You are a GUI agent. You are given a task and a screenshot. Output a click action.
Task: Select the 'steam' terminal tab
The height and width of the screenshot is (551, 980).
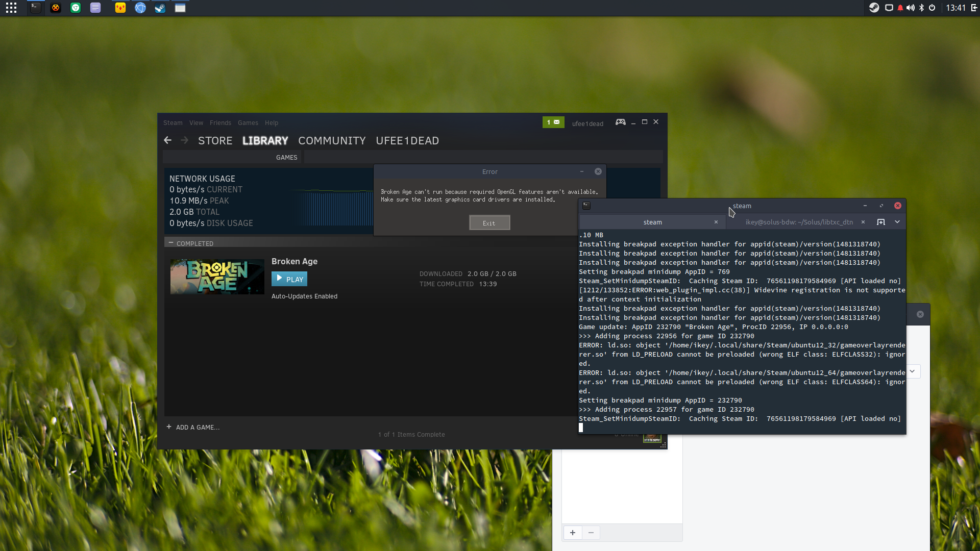tap(652, 222)
